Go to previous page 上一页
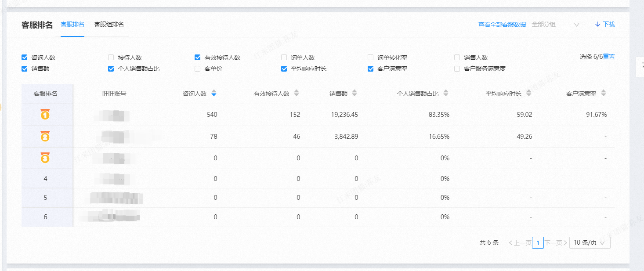The width and height of the screenshot is (644, 271). (520, 242)
